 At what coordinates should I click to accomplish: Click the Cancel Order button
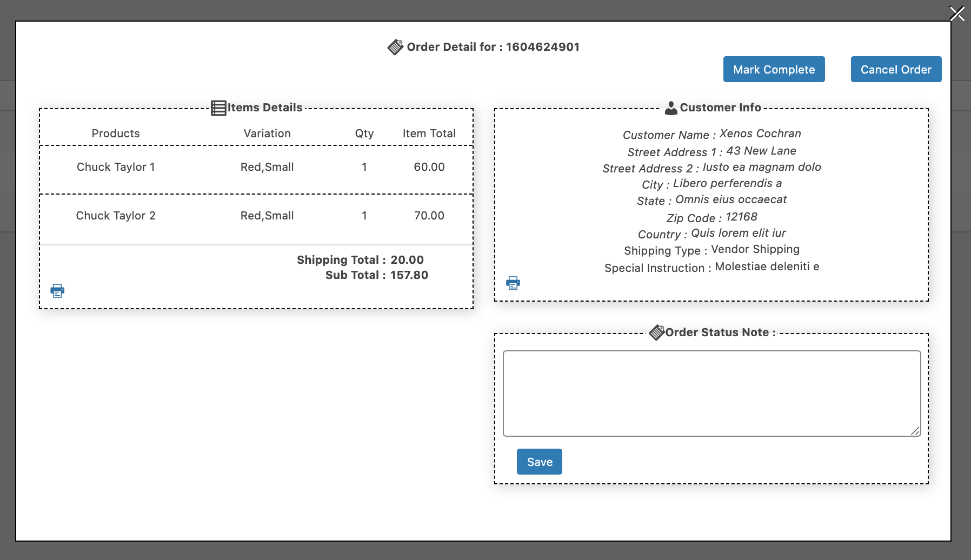tap(896, 69)
